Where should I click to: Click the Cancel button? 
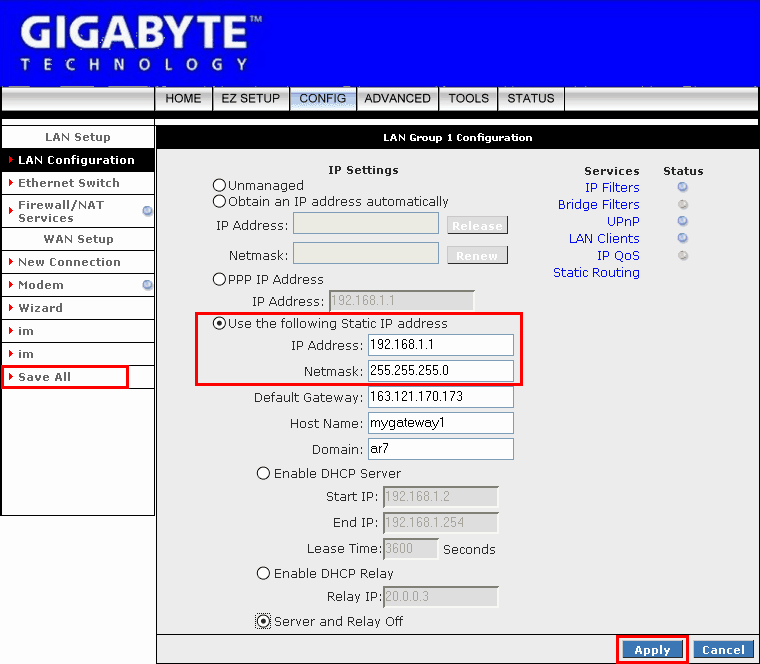coord(723,649)
